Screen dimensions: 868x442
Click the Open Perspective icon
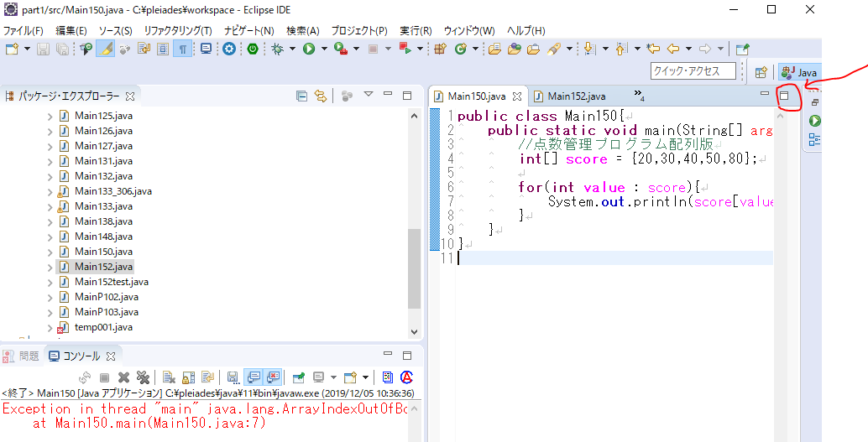pyautogui.click(x=761, y=72)
